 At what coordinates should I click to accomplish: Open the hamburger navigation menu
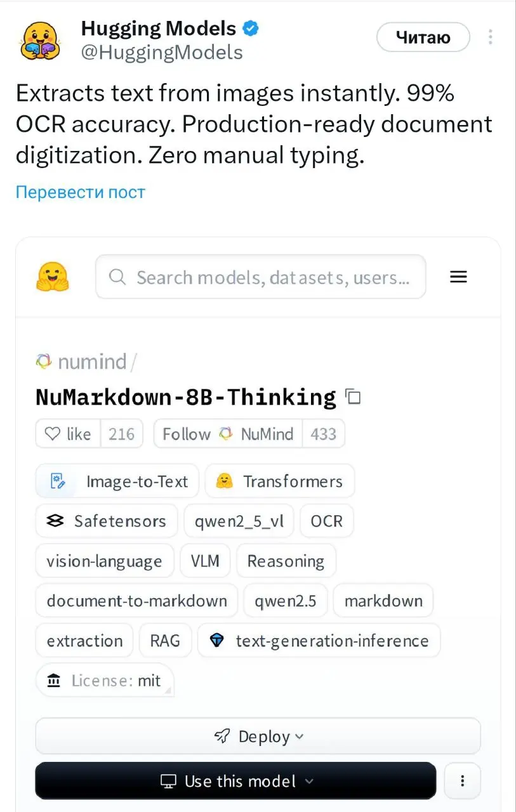point(458,277)
